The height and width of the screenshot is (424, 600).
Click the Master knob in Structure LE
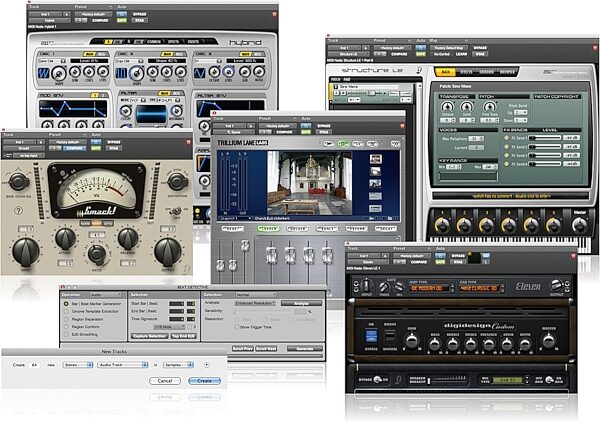(579, 225)
